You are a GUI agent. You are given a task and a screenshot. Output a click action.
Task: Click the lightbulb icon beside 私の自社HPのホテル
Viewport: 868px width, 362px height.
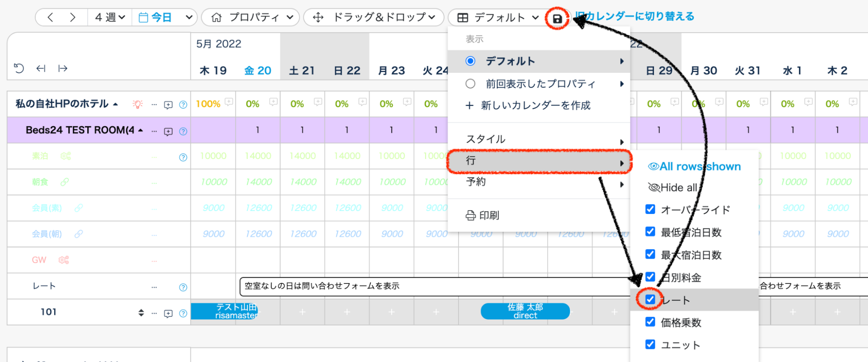click(138, 104)
